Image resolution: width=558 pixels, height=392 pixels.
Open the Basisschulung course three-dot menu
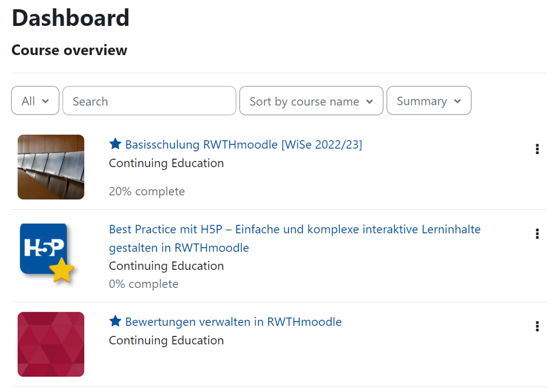(537, 149)
